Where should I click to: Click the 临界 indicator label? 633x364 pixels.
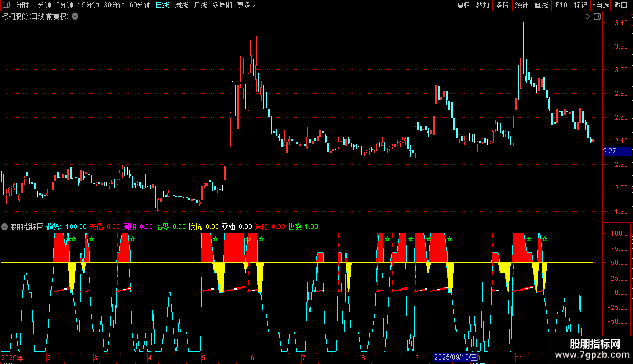(171, 227)
